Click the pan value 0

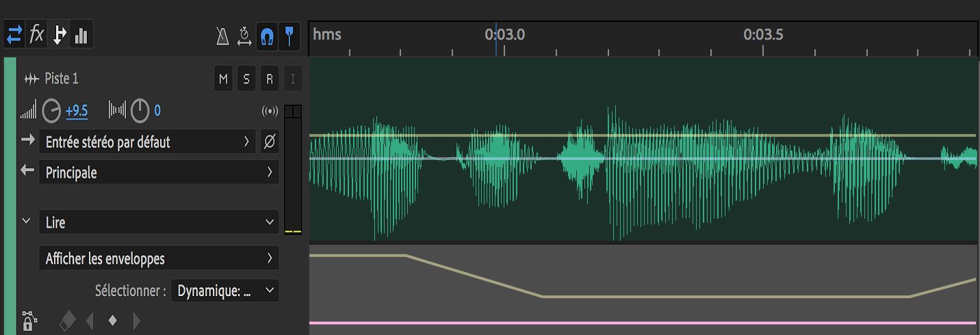(x=157, y=111)
